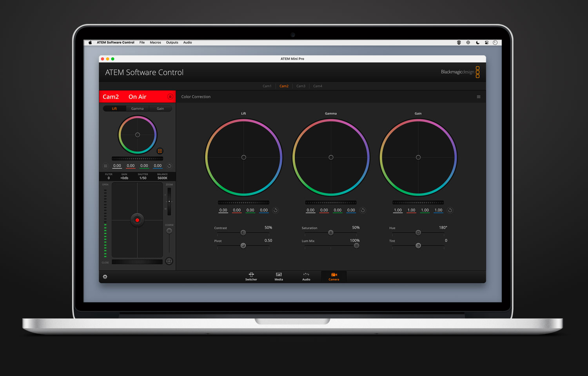Click the Blackmagic Design logo icon
This screenshot has width=588, height=376.
tap(477, 72)
